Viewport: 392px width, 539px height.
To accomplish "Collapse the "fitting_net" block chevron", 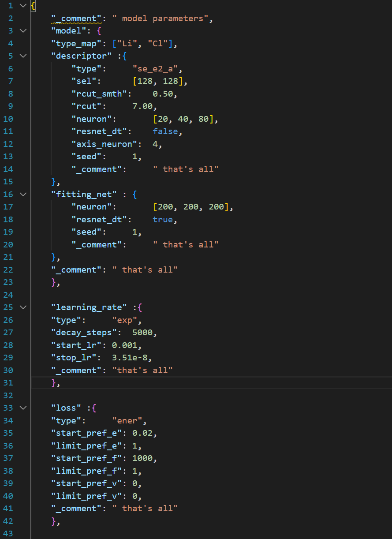I will [23, 194].
